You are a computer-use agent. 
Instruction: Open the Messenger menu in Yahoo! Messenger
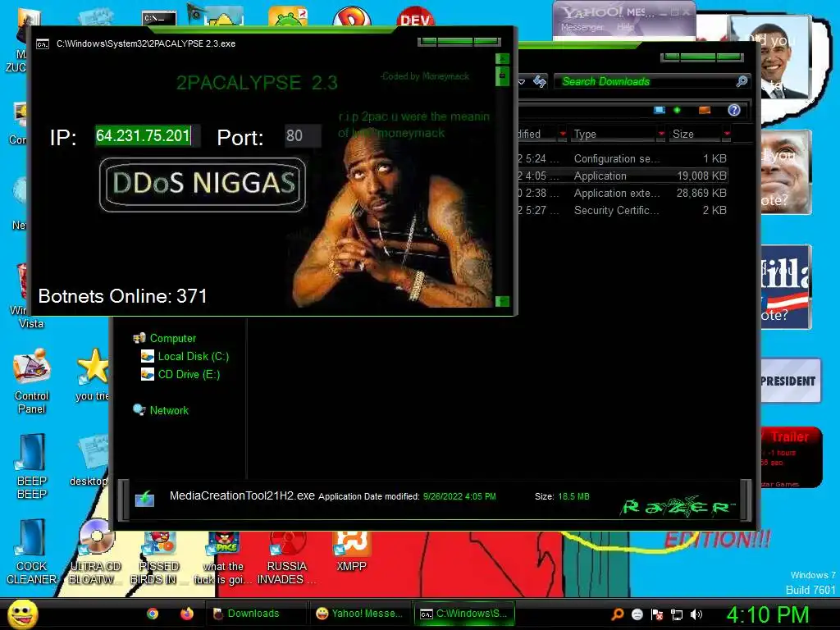(582, 27)
